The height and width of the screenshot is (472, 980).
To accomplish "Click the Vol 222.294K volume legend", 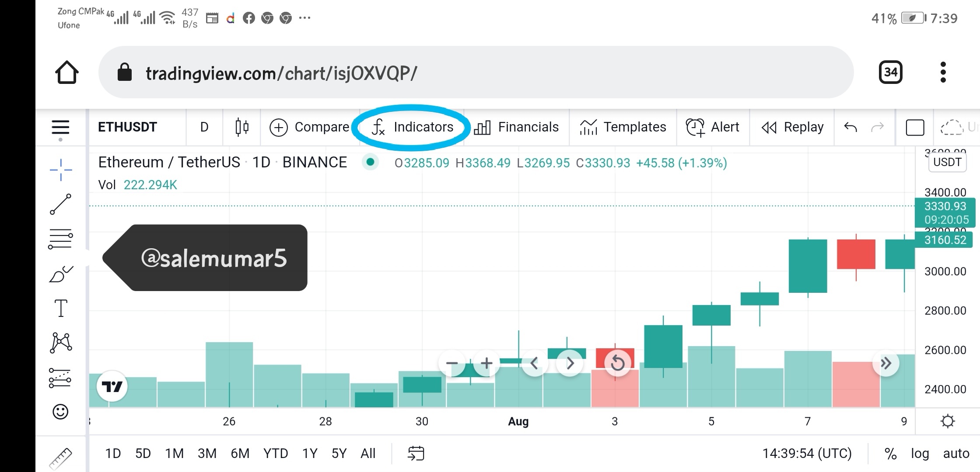I will click(137, 185).
